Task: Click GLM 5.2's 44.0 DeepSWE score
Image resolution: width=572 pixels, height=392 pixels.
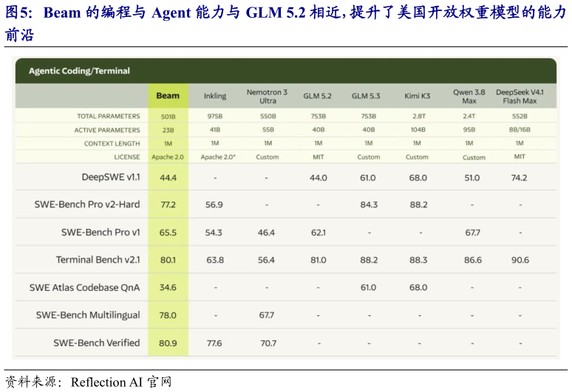Action: coord(319,178)
